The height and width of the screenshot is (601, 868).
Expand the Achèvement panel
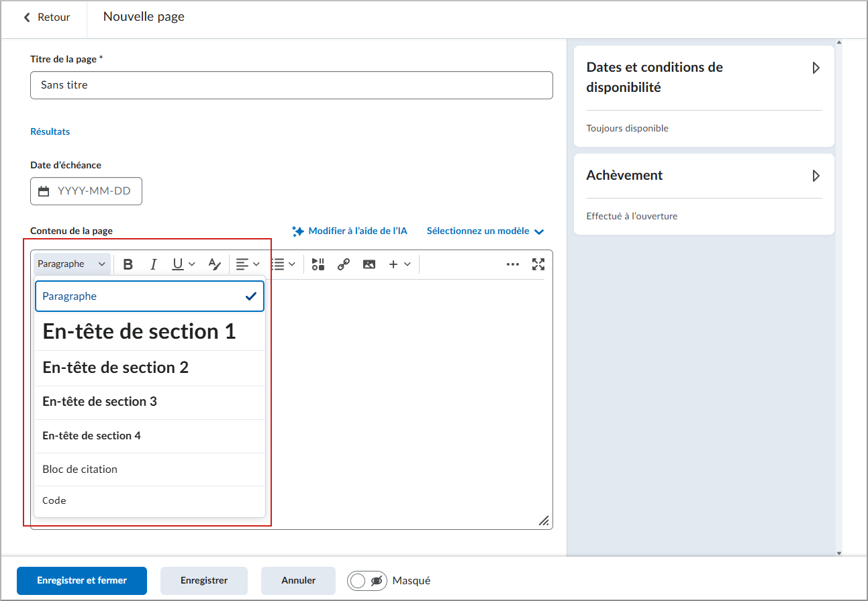[x=816, y=176]
